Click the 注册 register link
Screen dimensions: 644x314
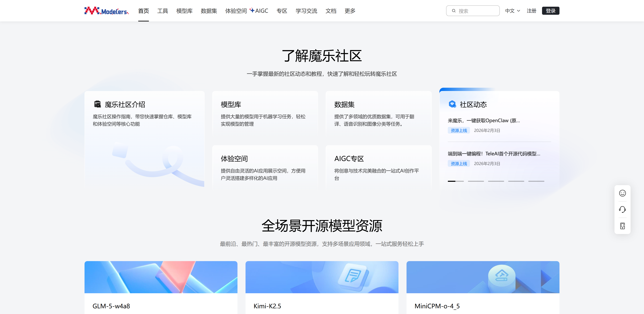click(531, 11)
